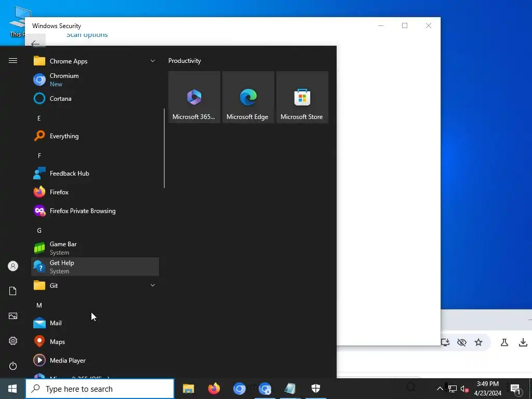This screenshot has width=532, height=399.
Task: Click the Windows Start button
Action: (12, 389)
